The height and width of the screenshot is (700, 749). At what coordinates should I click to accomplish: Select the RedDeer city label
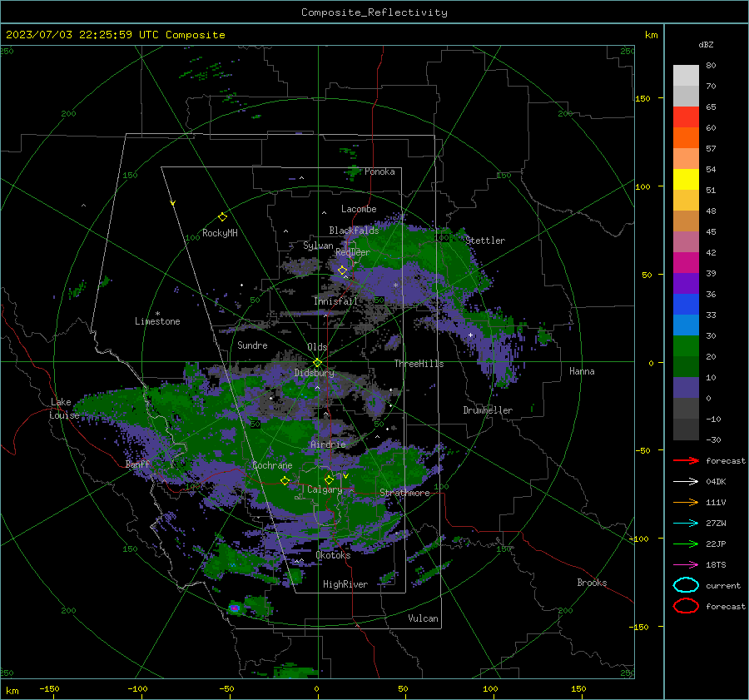[353, 252]
